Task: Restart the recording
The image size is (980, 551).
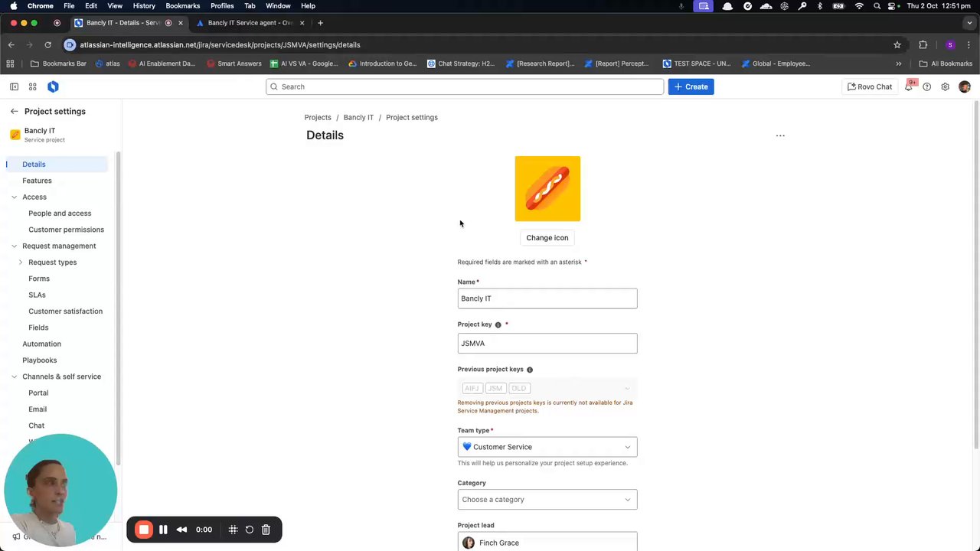Action: [250, 530]
